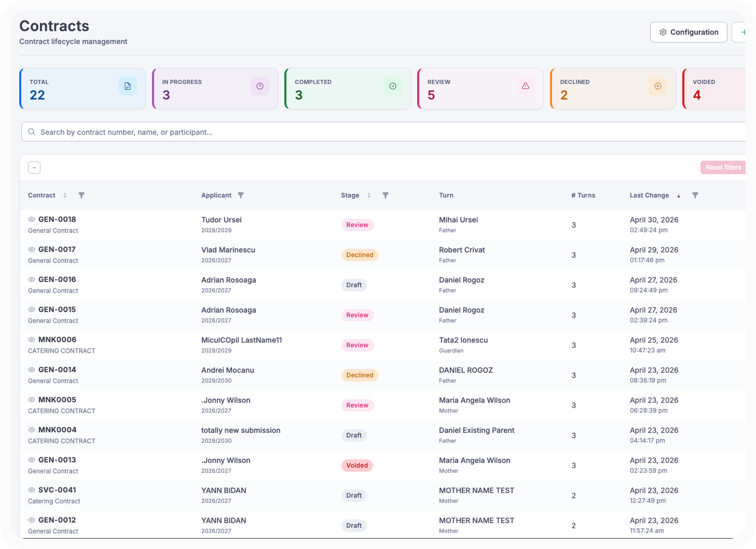Click applicant Andrei Mocanu

pos(228,370)
